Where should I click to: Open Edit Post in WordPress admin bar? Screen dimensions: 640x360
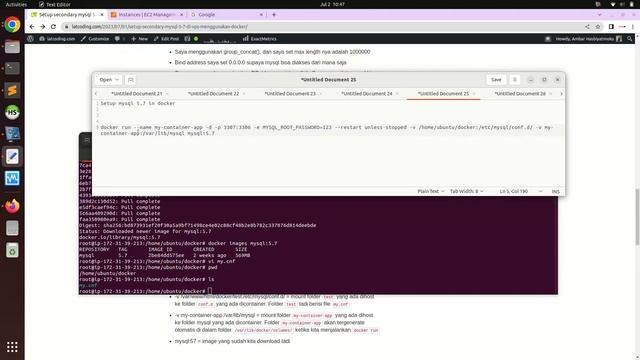pos(166,39)
